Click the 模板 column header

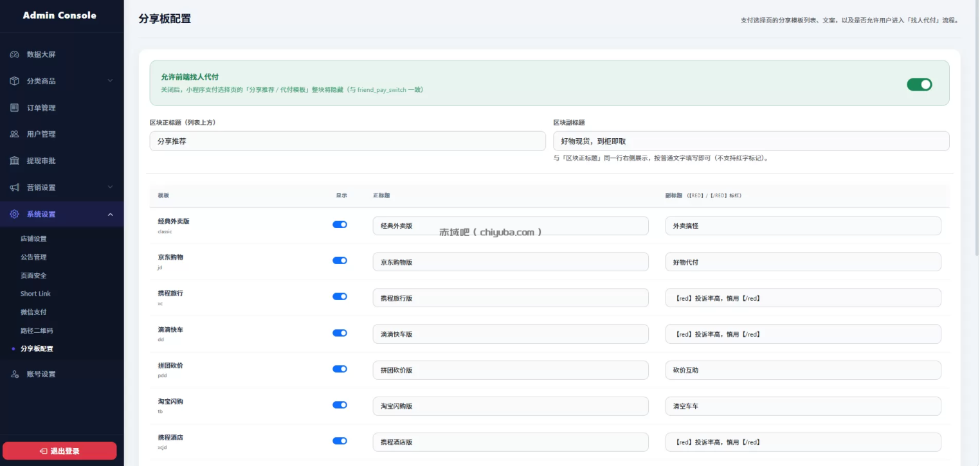point(163,195)
